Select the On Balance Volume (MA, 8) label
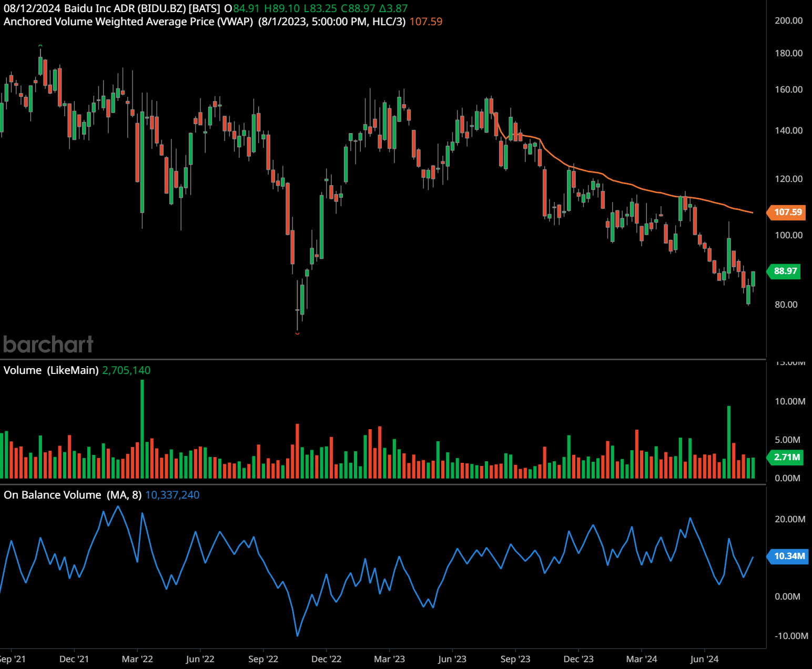The image size is (812, 669). coord(73,495)
